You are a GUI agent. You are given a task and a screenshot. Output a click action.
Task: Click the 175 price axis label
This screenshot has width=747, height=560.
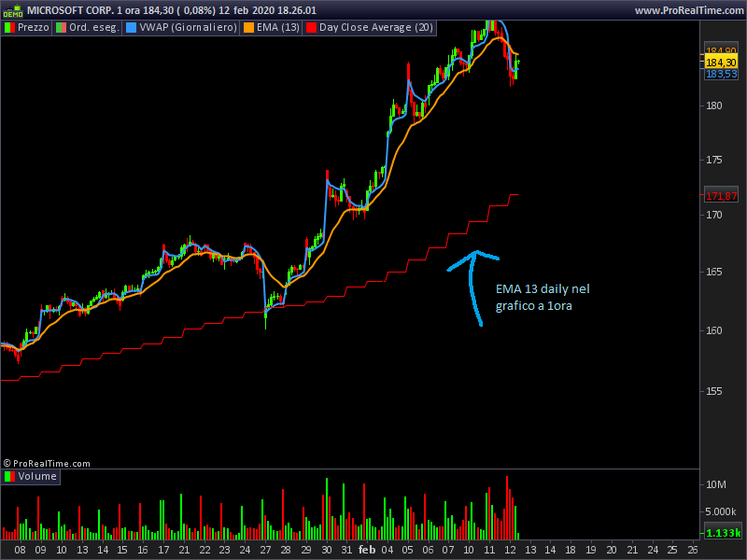coord(714,160)
